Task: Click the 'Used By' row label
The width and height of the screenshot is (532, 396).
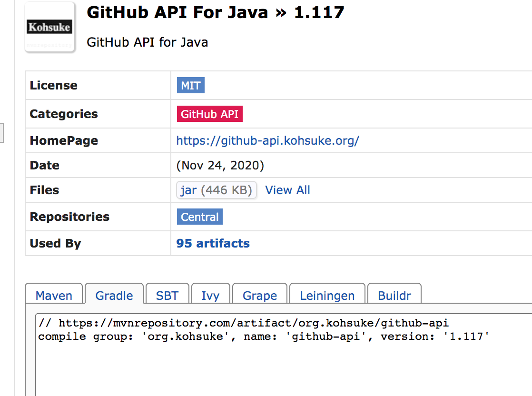Action: tap(55, 243)
